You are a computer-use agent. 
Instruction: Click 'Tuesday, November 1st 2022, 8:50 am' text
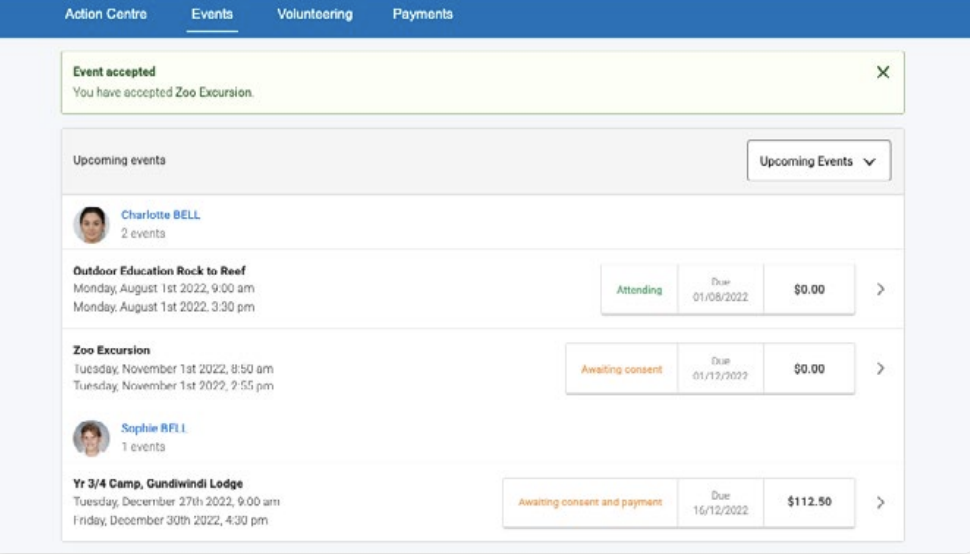click(x=173, y=369)
